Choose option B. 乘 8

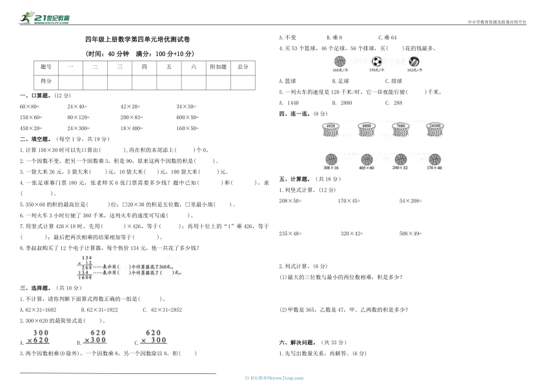(334, 37)
